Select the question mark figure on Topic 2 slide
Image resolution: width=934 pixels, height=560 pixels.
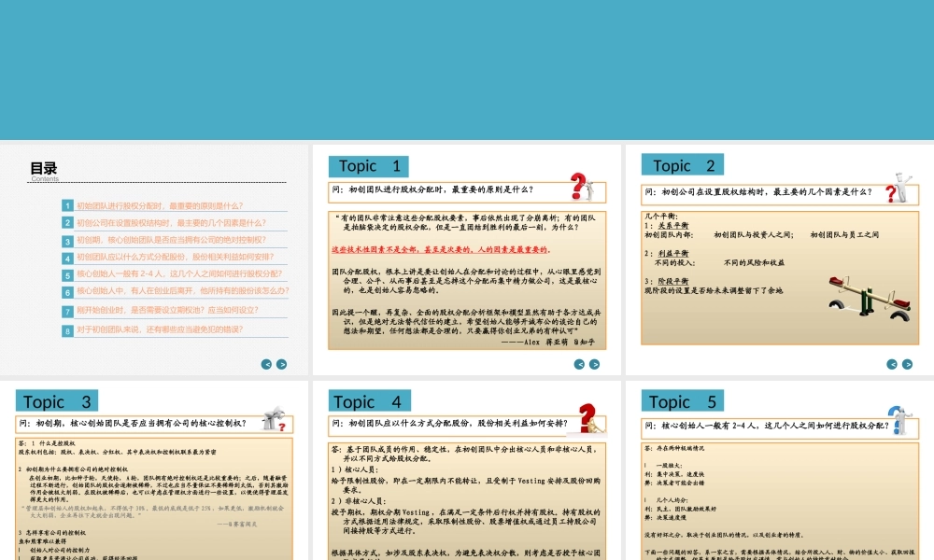coord(897,187)
